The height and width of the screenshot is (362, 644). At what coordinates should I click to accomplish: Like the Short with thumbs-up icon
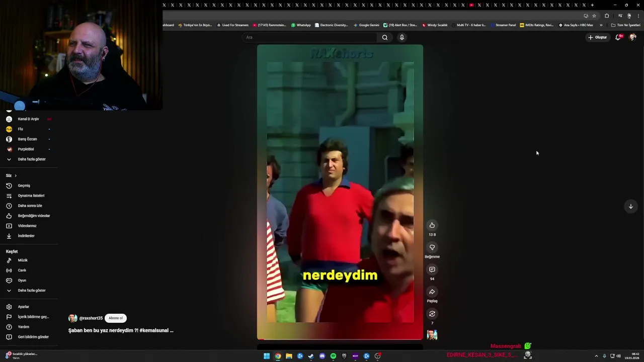pyautogui.click(x=432, y=225)
